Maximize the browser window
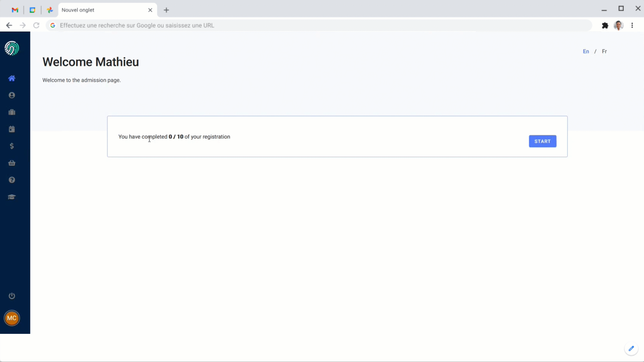 (621, 9)
